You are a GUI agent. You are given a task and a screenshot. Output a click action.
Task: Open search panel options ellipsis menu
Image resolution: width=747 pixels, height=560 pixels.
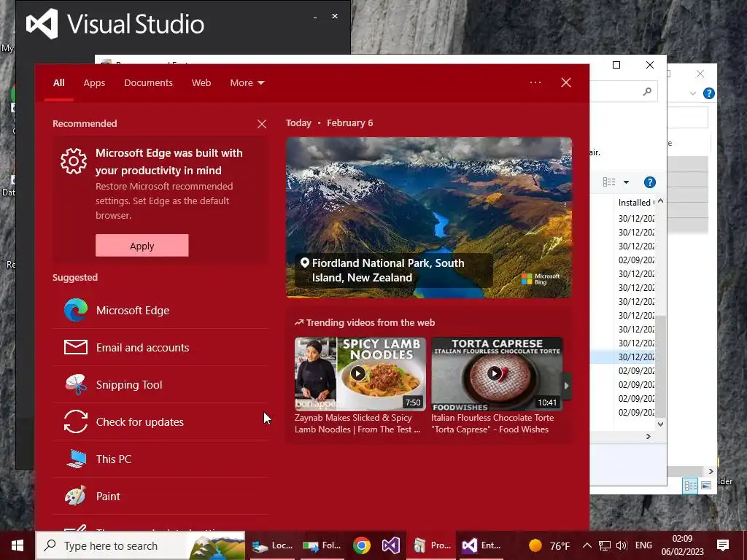point(535,82)
